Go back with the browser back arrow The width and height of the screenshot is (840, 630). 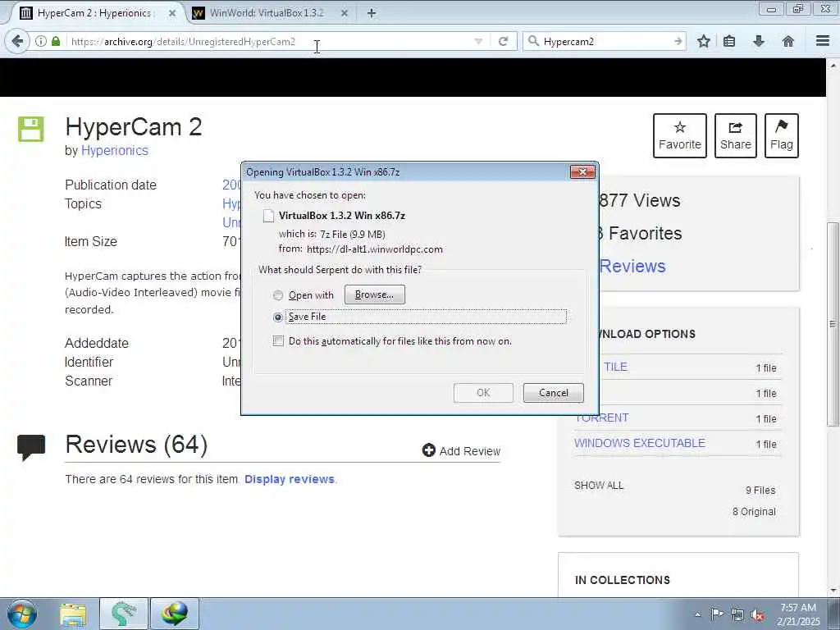point(17,41)
